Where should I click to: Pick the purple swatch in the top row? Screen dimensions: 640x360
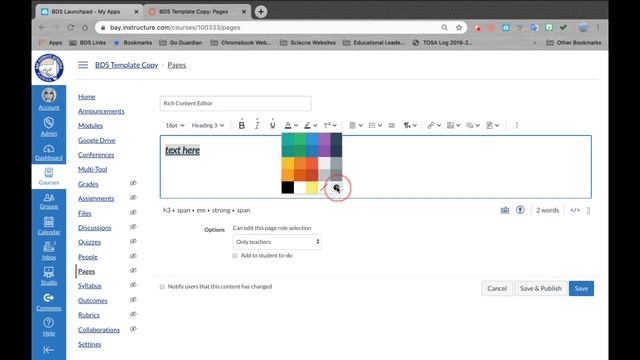(x=324, y=139)
